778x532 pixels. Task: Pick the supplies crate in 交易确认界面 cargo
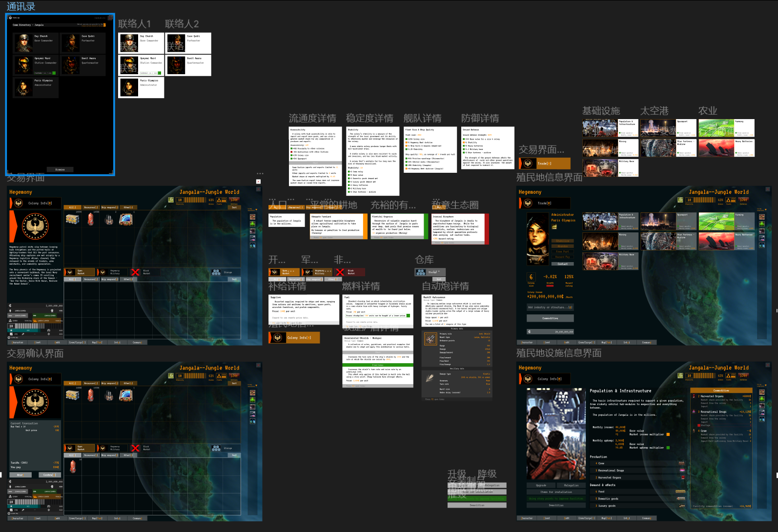(x=73, y=395)
